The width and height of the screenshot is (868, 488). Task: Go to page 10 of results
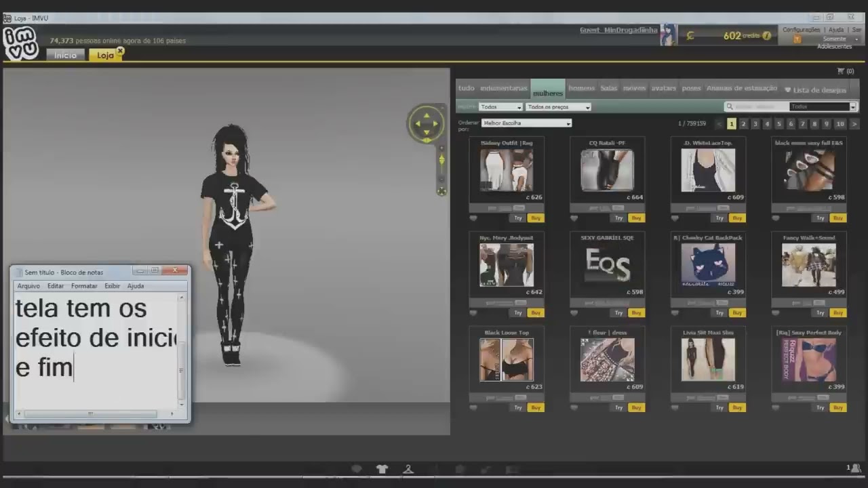(840, 124)
